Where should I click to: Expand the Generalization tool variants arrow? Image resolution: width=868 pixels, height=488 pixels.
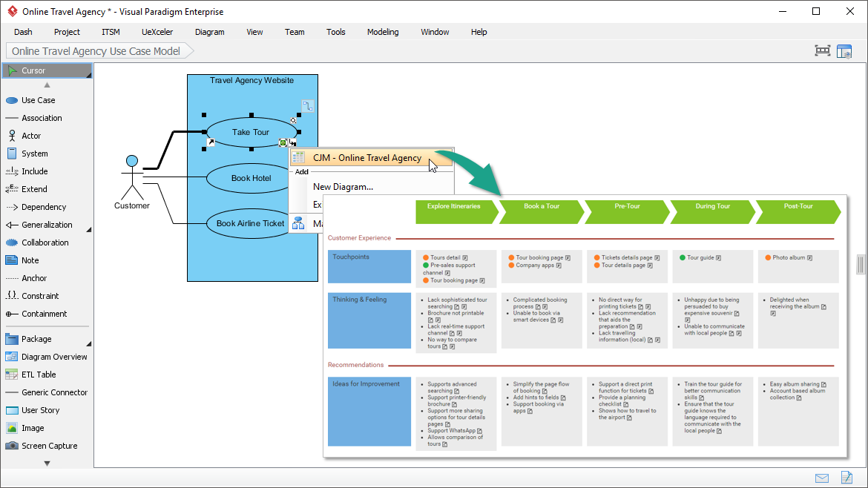pos(88,229)
